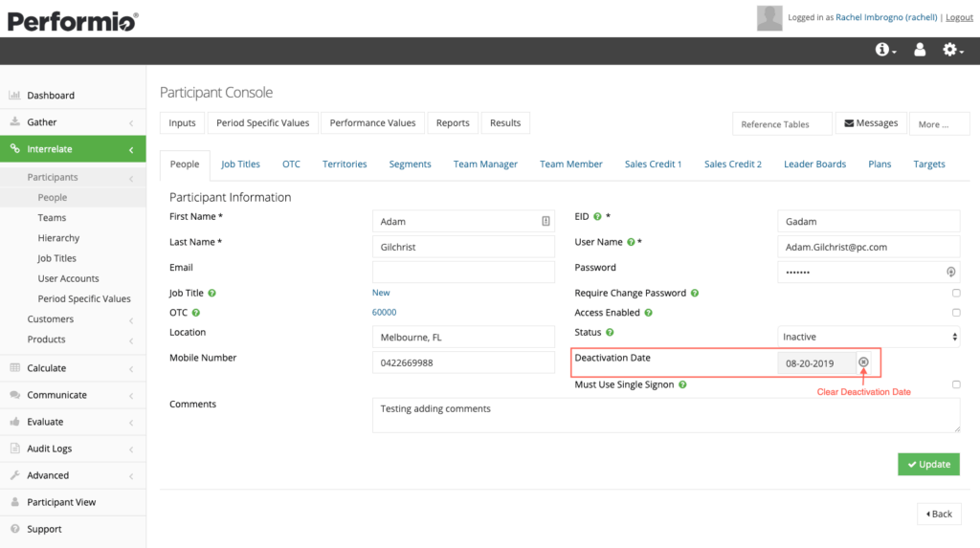The width and height of the screenshot is (980, 548).
Task: Click the Mobile Number input field
Action: pos(463,362)
